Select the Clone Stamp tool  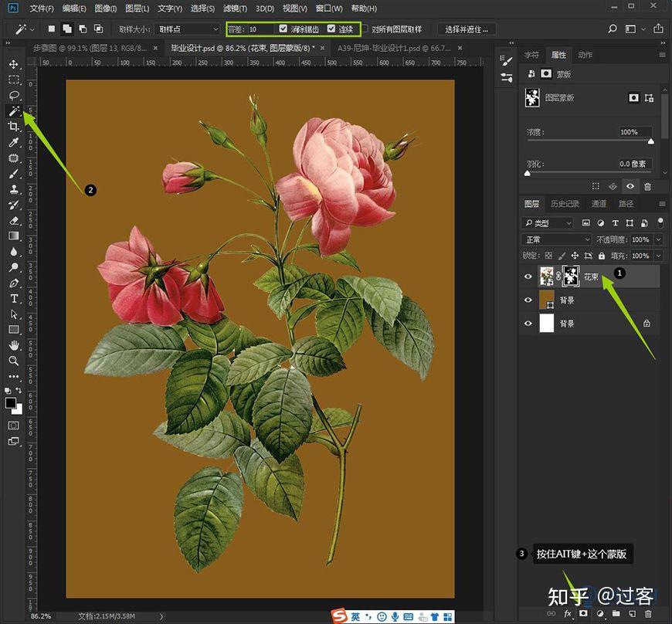pos(13,189)
